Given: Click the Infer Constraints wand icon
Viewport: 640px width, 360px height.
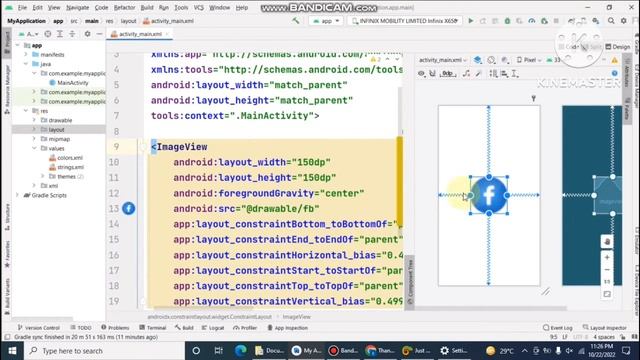Looking at the screenshot, I should (478, 74).
